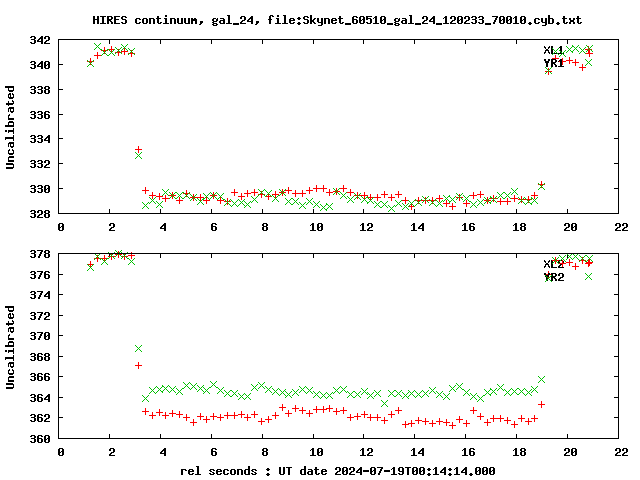Select the XL2 legend label
Image resolution: width=640 pixels, height=480 pixels.
[x=553, y=264]
